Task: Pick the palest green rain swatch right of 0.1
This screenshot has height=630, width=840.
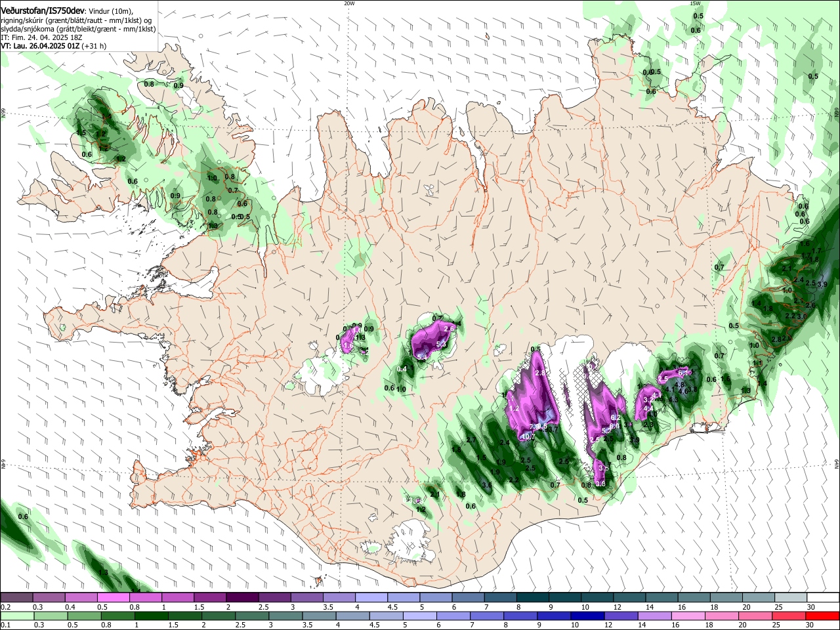Action: click(17, 616)
